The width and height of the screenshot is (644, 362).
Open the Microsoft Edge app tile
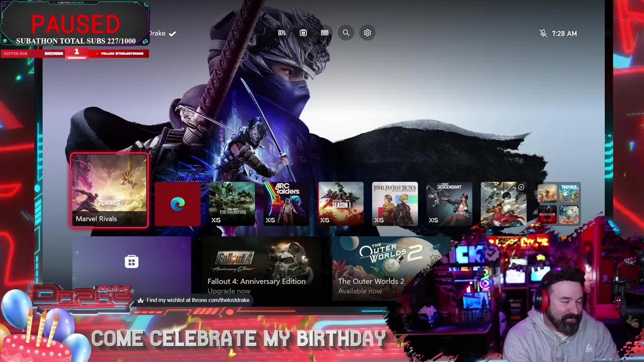[x=178, y=204]
